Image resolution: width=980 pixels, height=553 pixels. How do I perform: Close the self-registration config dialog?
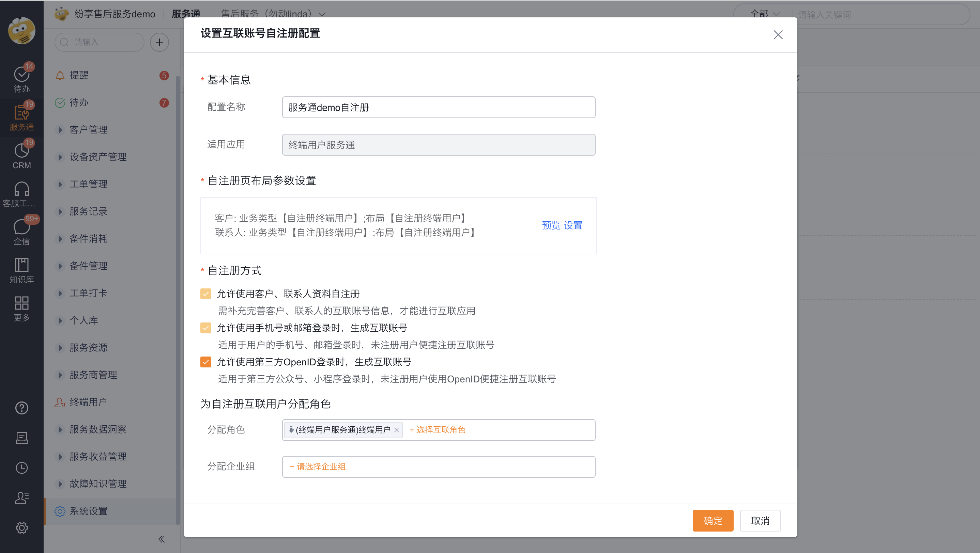coord(778,35)
